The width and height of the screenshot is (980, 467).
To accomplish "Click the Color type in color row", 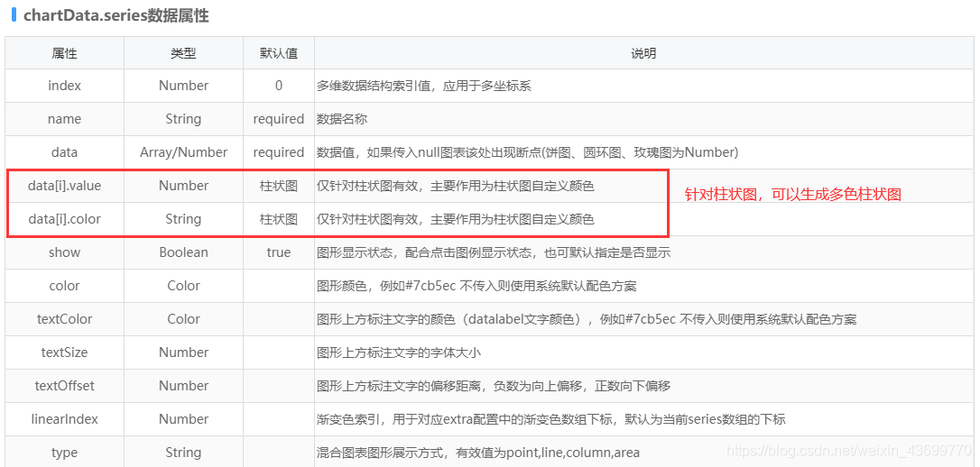I will pyautogui.click(x=183, y=286).
